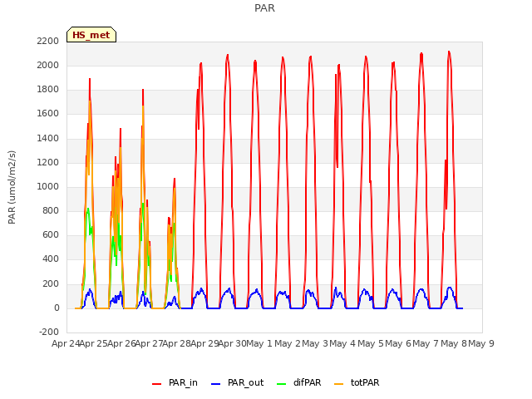The image size is (532, 399).
Task: Click the -200 y-axis tick label
Action: coord(49,332)
